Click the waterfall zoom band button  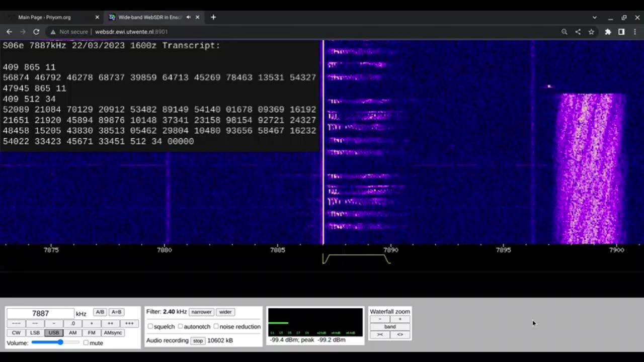(x=390, y=327)
